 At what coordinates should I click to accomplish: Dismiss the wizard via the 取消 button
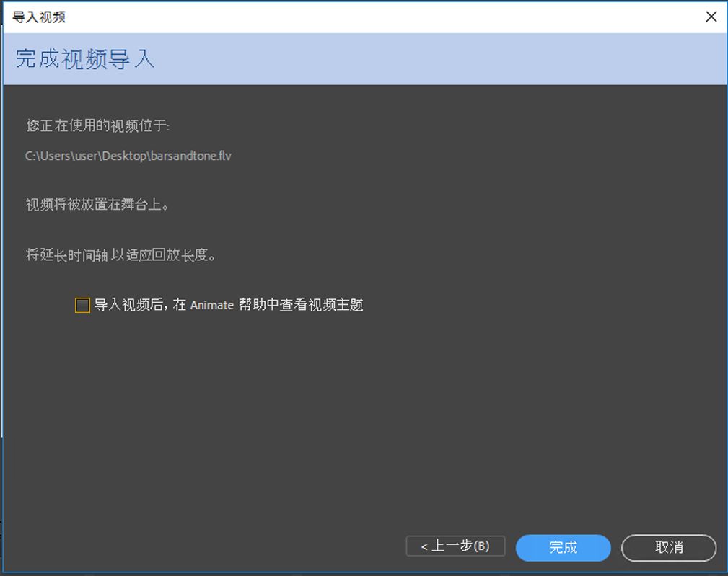pyautogui.click(x=669, y=548)
